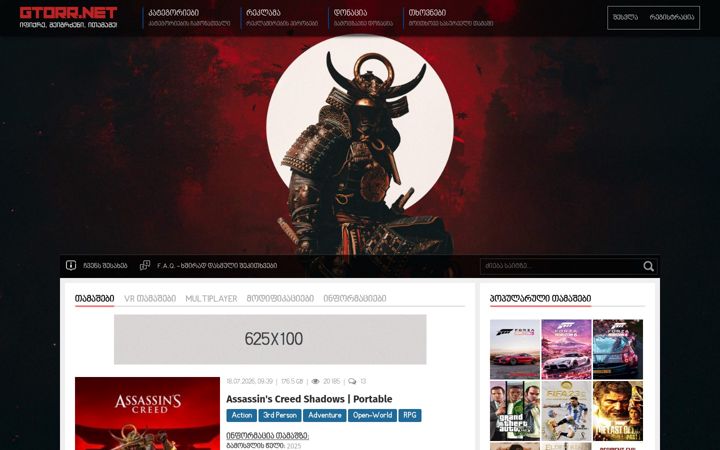720x450 pixels.
Task: Switch to the MULTIPLAYER tab
Action: (x=211, y=298)
